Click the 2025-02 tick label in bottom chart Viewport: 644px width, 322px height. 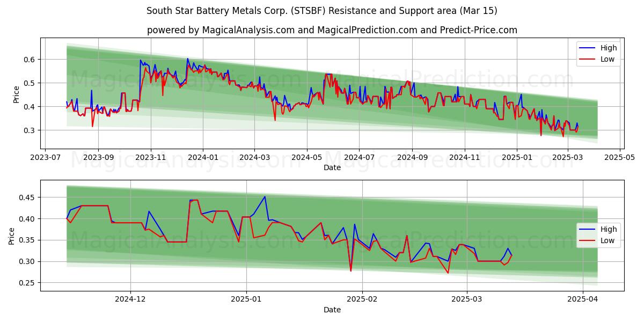(362, 299)
